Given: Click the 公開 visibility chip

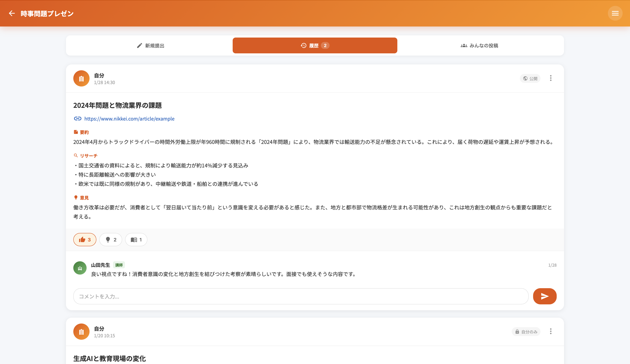Looking at the screenshot, I should point(530,78).
